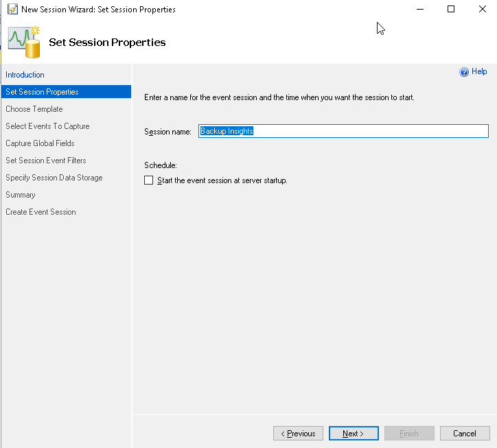Viewport: 497px width, 448px height.
Task: Select the Select Events To Capture step
Action: tap(47, 126)
